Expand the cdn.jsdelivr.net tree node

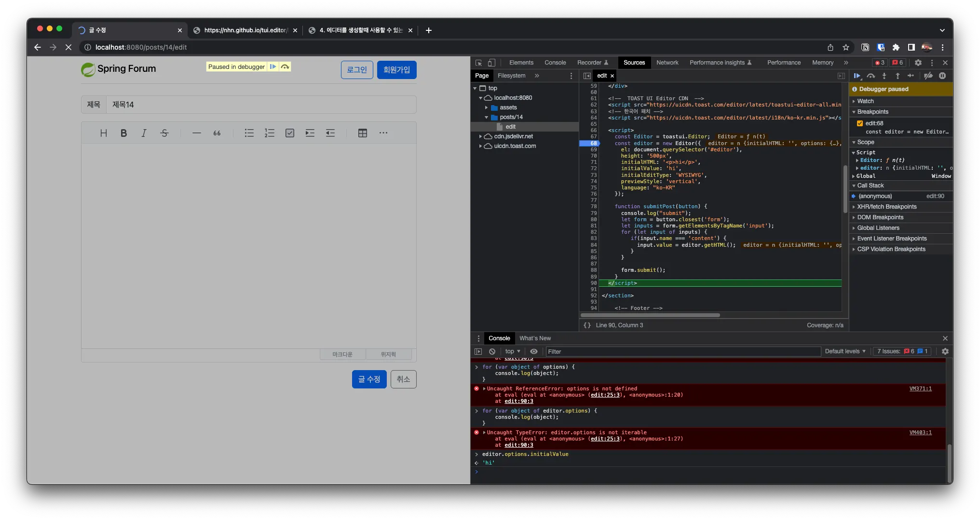point(480,136)
